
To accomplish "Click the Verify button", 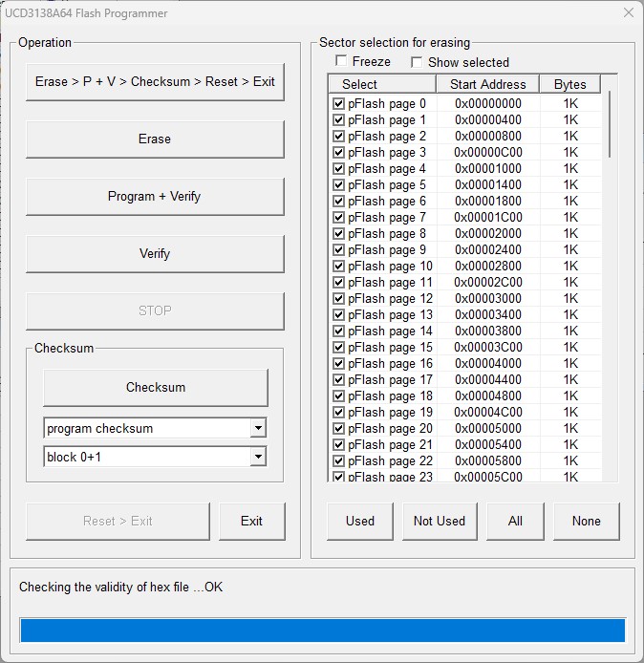I will pos(155,253).
